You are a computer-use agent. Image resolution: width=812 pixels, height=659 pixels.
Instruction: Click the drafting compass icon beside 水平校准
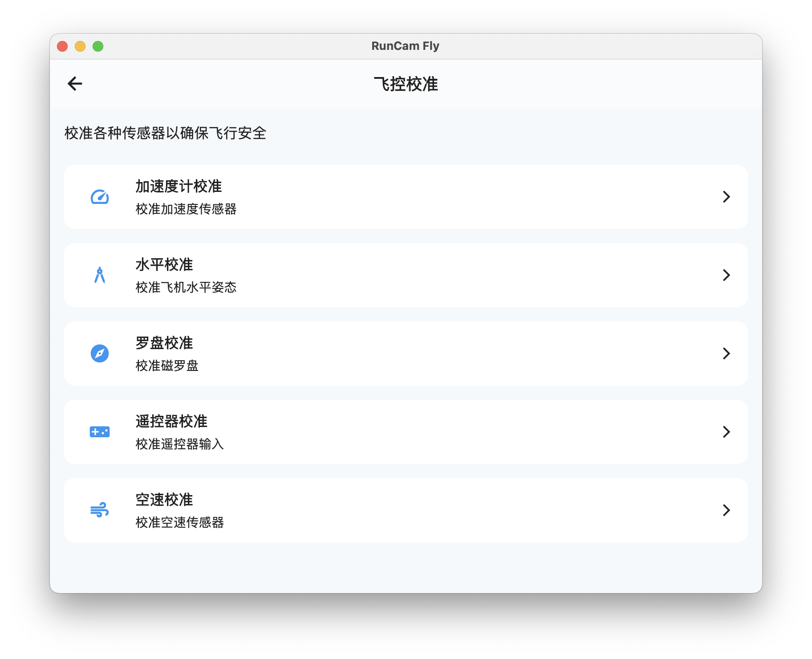tap(100, 275)
